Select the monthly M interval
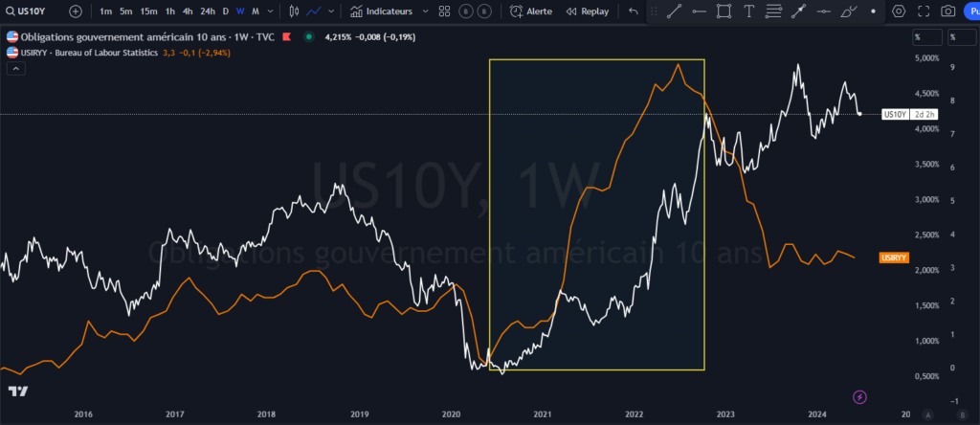This screenshot has width=980, height=425. coord(256,11)
